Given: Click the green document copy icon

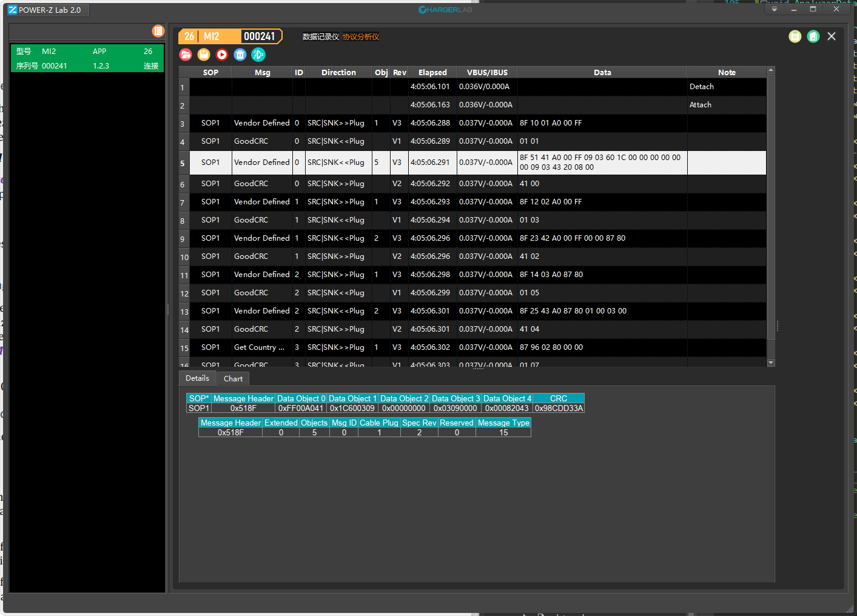Looking at the screenshot, I should (x=813, y=36).
